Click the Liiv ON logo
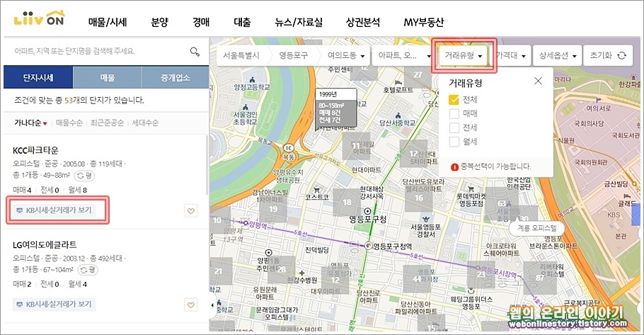644x335 pixels. point(39,18)
